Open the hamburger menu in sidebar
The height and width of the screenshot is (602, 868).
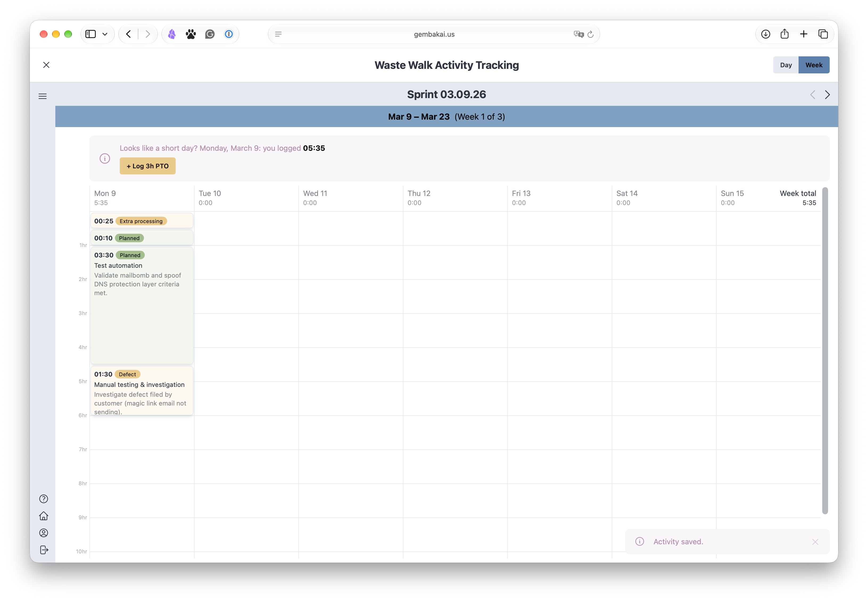tap(43, 96)
